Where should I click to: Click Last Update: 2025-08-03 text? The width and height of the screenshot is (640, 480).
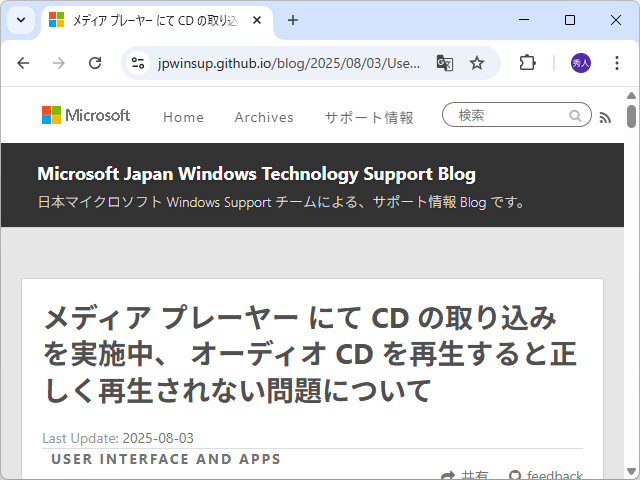[118, 438]
